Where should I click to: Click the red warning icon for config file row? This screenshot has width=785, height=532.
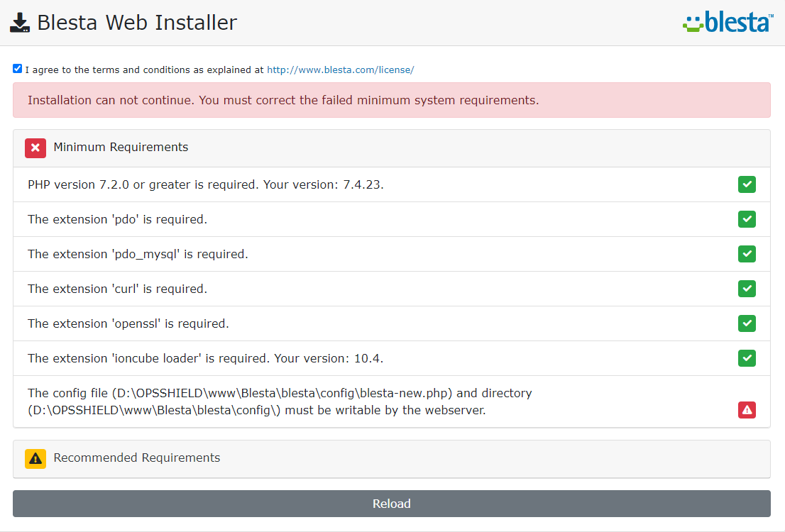point(747,410)
